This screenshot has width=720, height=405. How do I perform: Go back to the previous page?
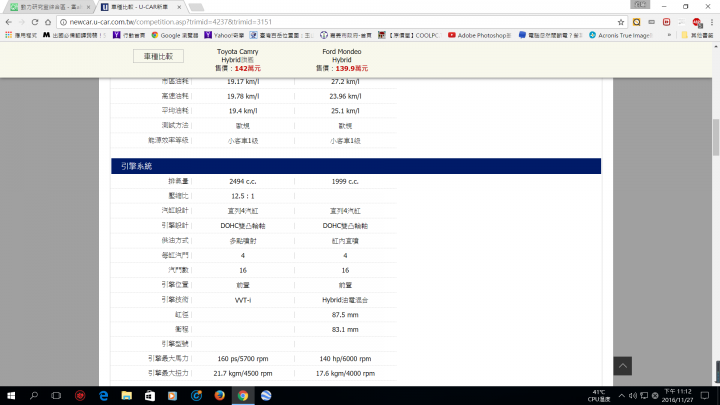(9, 22)
